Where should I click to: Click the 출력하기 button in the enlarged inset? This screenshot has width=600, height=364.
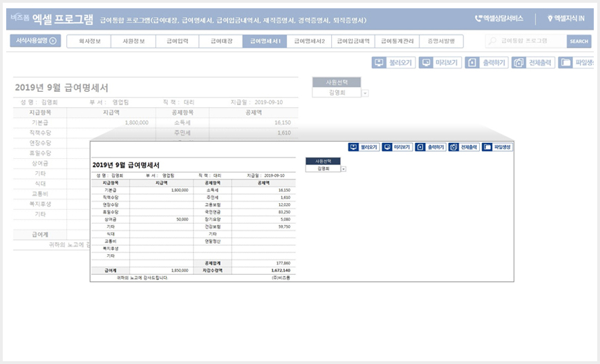point(431,147)
